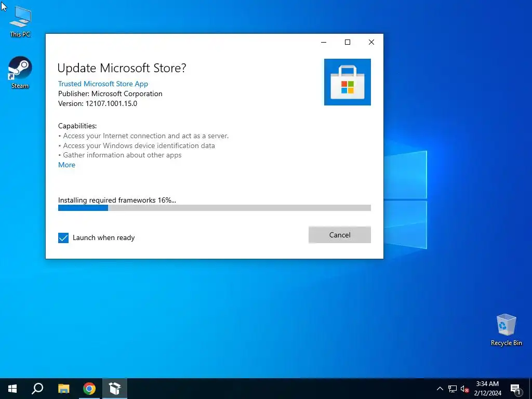The width and height of the screenshot is (532, 399).
Task: Open Trusted Microsoft Store App link
Action: coord(103,84)
